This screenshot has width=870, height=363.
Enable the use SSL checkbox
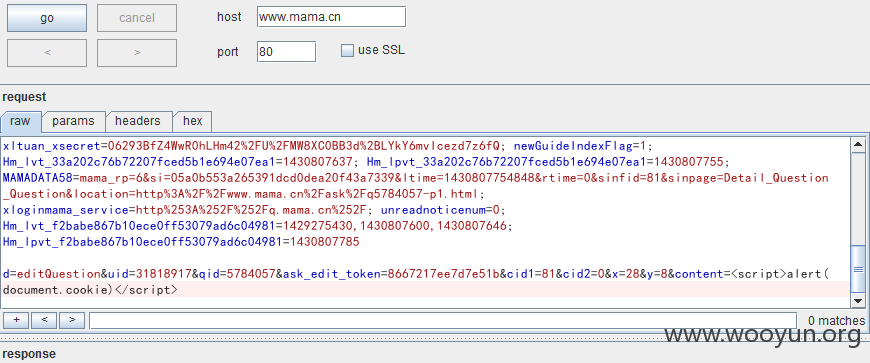point(347,51)
